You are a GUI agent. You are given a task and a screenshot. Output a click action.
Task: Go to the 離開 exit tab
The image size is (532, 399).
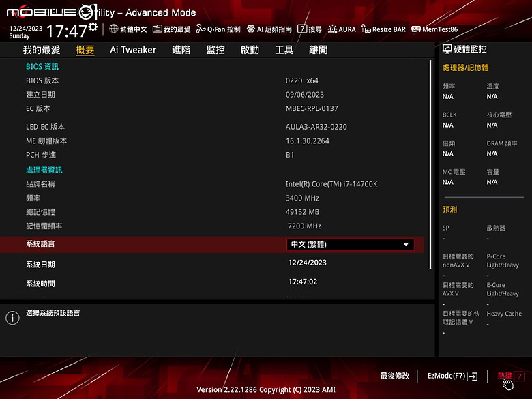319,50
